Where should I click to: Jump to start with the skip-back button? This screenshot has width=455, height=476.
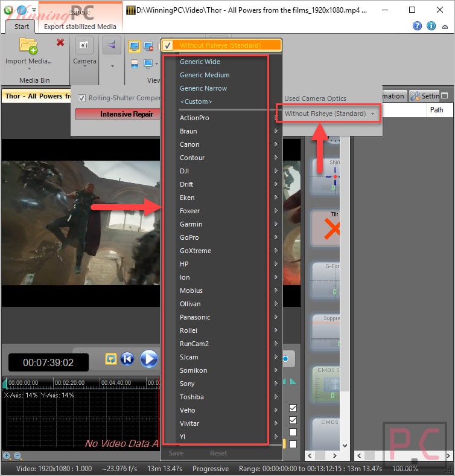point(127,359)
